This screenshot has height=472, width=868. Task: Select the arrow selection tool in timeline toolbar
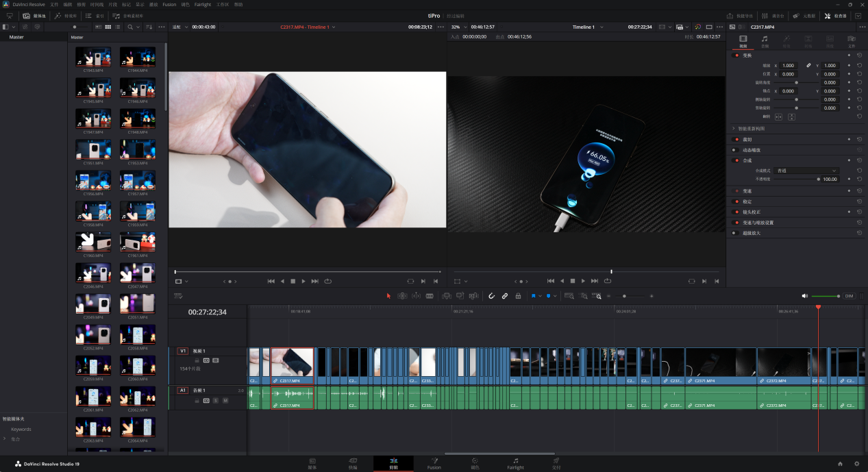point(388,296)
